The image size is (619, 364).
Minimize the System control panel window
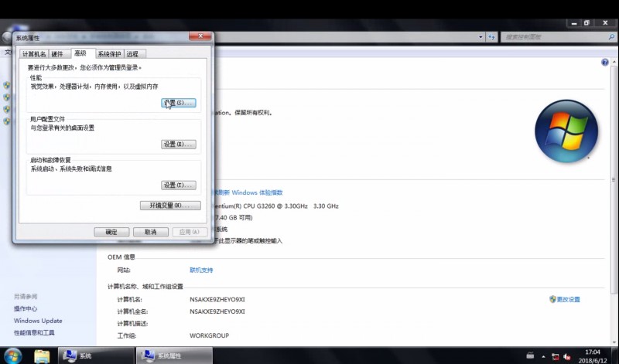[573, 23]
